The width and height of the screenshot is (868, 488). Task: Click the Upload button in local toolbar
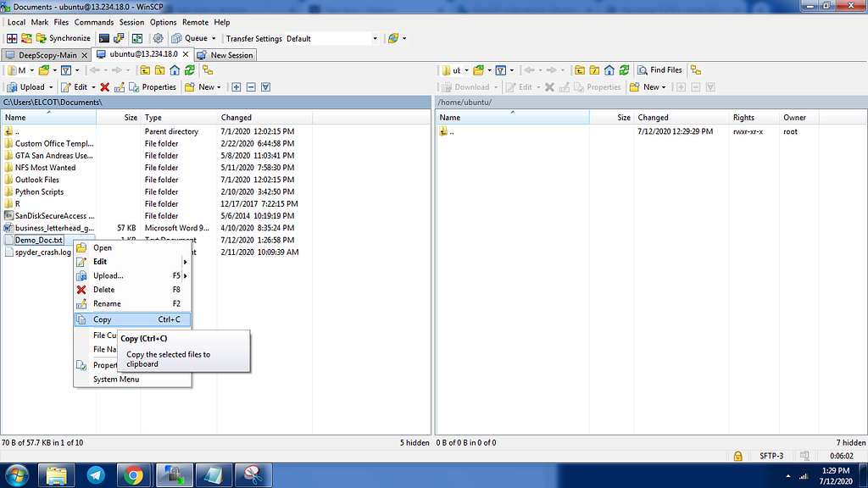pos(26,87)
